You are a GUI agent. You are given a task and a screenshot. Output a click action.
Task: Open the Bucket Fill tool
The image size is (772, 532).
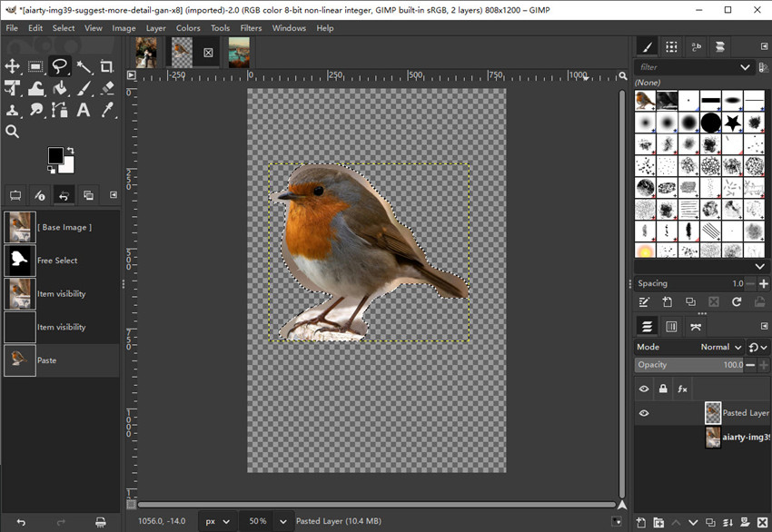[x=61, y=89]
